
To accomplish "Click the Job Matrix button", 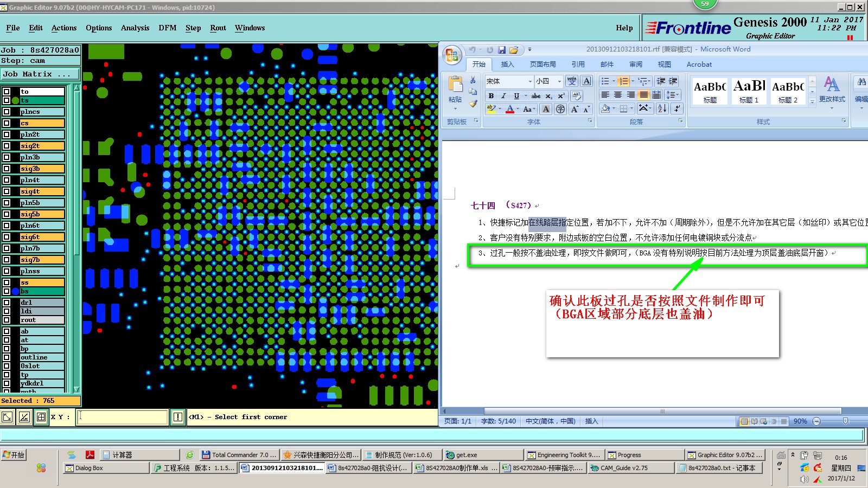I will click(x=40, y=74).
